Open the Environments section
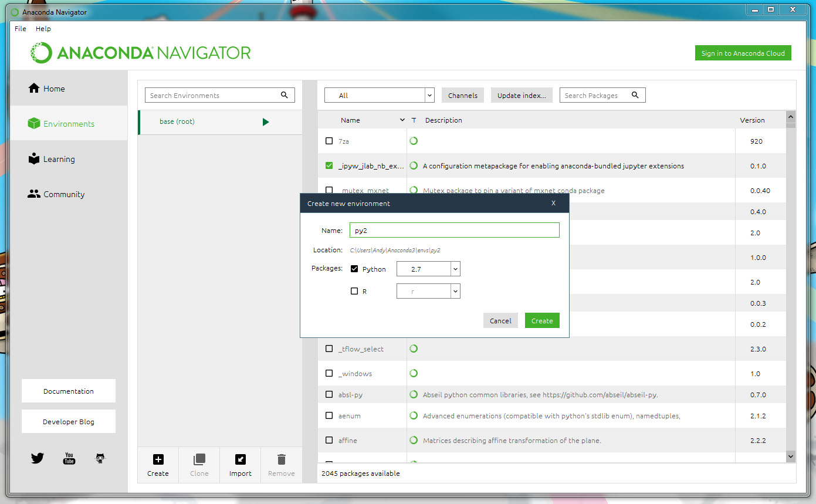 click(68, 124)
